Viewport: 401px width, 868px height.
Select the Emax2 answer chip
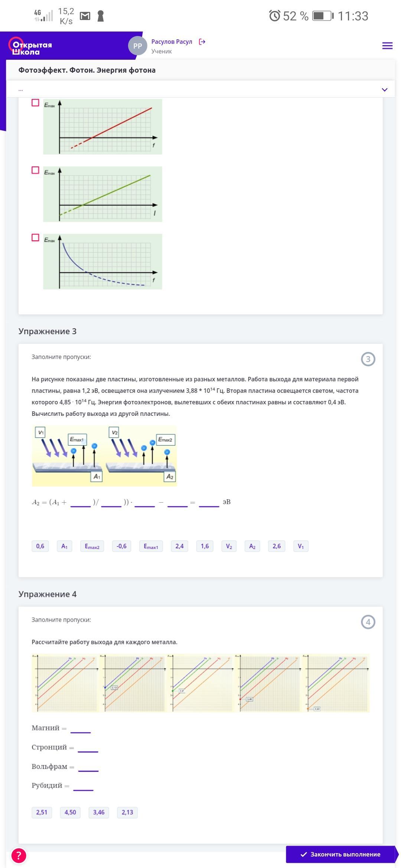tap(92, 546)
